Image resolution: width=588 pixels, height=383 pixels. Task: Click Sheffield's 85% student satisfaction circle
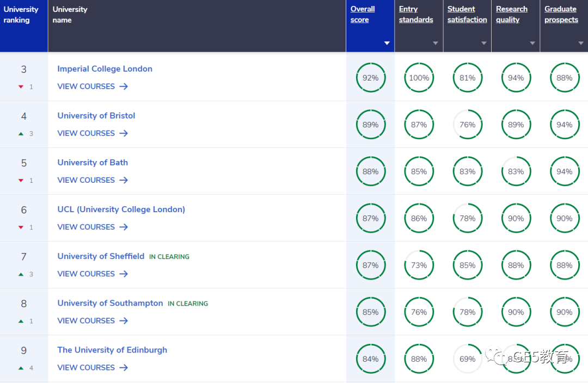tap(467, 265)
